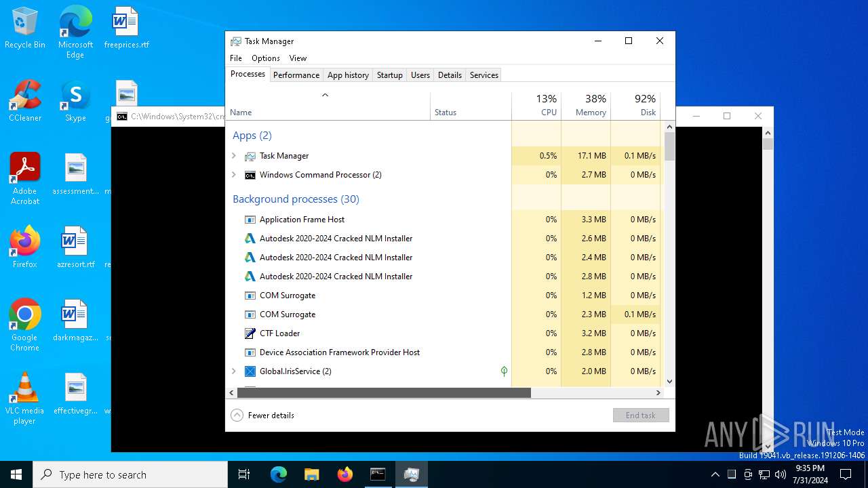The width and height of the screenshot is (868, 488).
Task: Open Google Chrome desktop shortcut
Action: [x=25, y=325]
